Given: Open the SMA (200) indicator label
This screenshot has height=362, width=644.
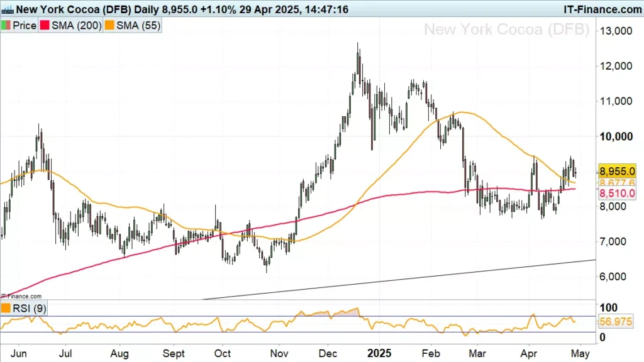Looking at the screenshot, I should coord(75,26).
